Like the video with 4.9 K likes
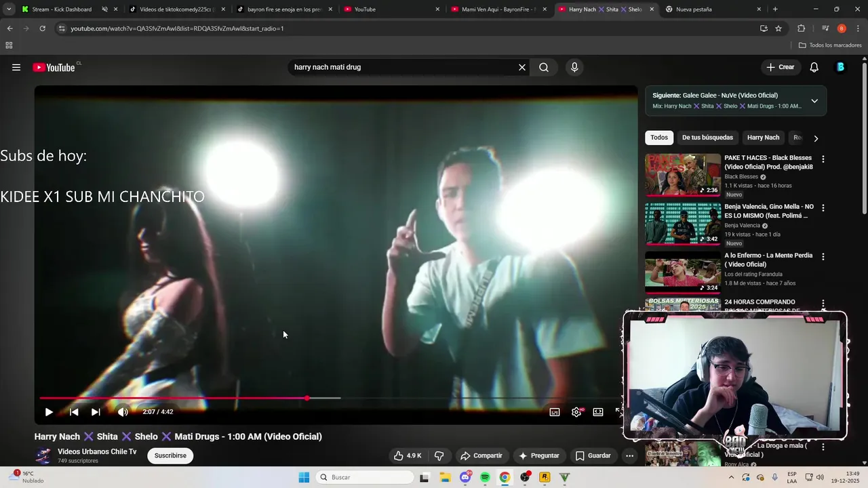Viewport: 868px width, 488px height. click(x=408, y=455)
